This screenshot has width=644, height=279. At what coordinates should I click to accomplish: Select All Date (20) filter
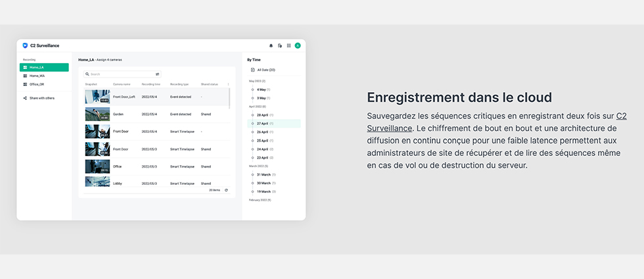tap(265, 70)
